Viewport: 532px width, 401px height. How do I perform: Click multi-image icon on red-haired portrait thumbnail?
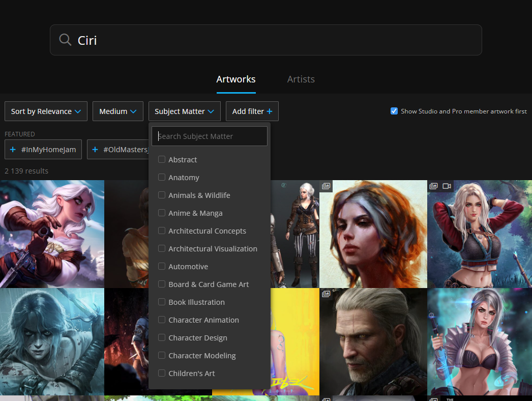[326, 186]
